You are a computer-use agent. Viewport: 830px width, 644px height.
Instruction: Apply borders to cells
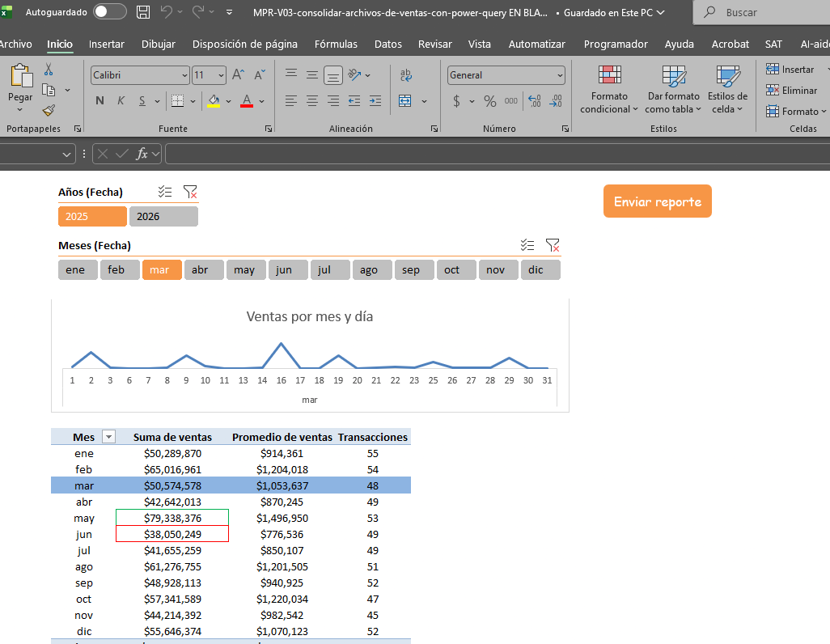(177, 100)
